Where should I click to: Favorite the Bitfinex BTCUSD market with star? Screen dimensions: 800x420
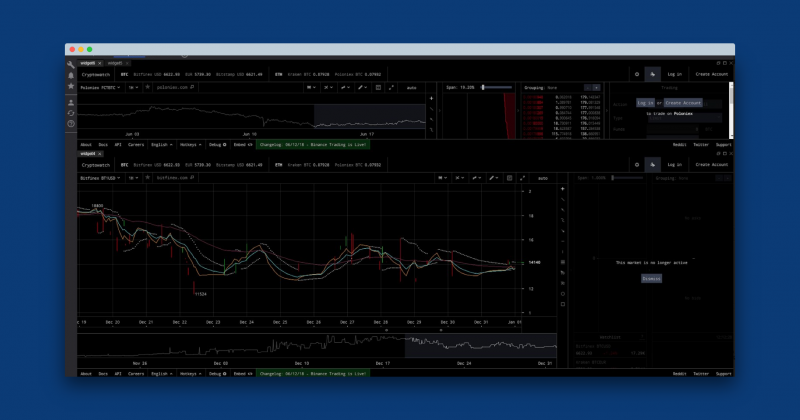point(147,178)
